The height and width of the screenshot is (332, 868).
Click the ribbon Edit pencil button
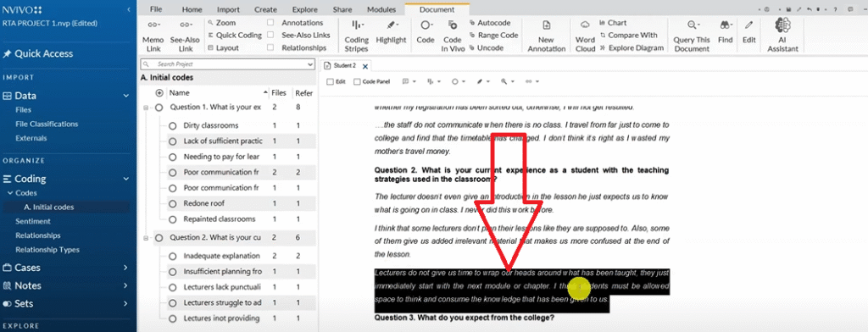pyautogui.click(x=749, y=33)
